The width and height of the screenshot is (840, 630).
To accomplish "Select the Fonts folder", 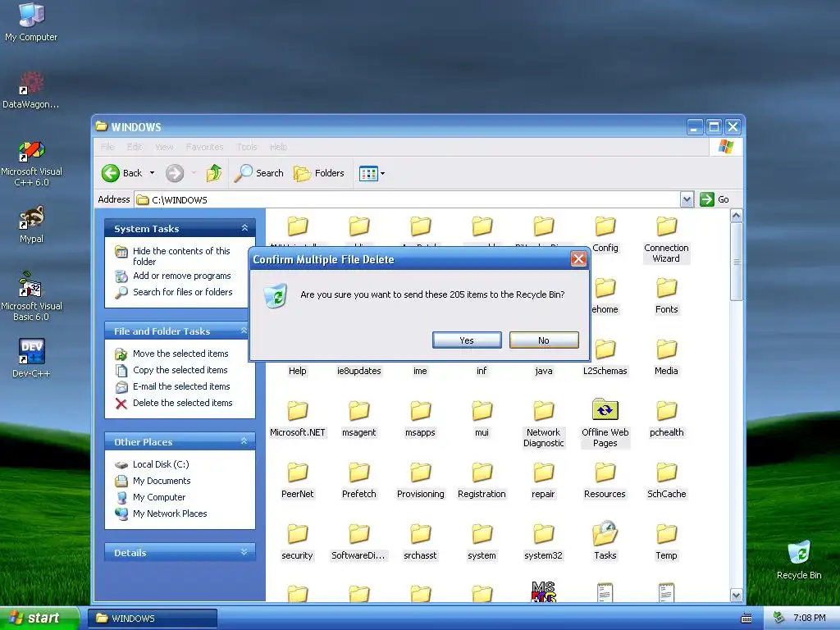I will coord(666,295).
